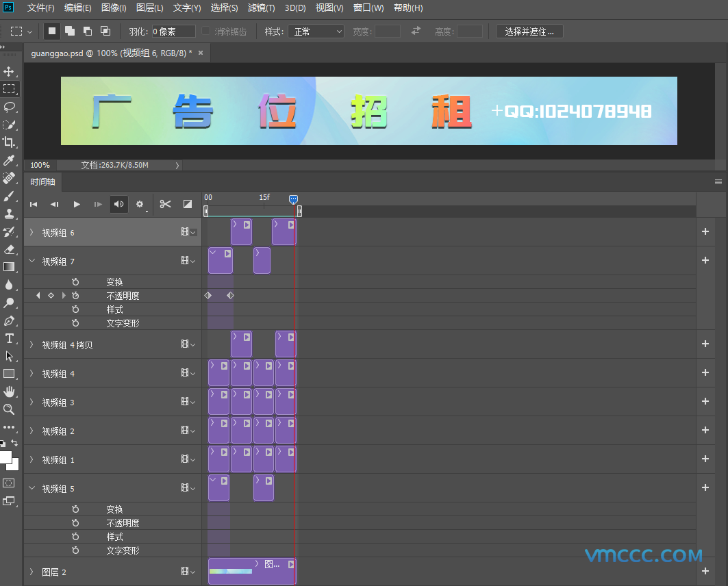
Task: Toggle the 不透明度 stopwatch for 视频组 7
Action: pos(75,296)
